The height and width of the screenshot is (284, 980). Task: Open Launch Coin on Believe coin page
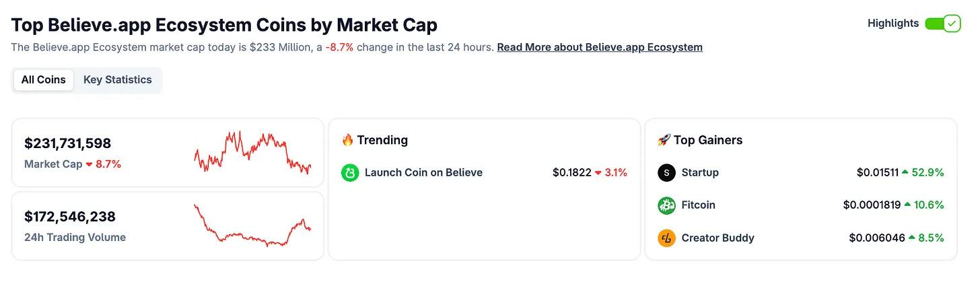423,172
